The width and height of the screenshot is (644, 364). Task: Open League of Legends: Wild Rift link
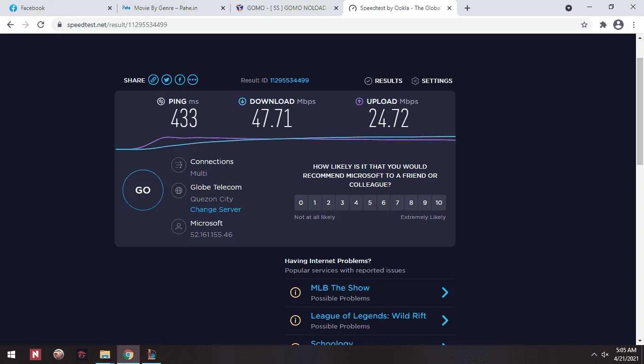(x=368, y=316)
